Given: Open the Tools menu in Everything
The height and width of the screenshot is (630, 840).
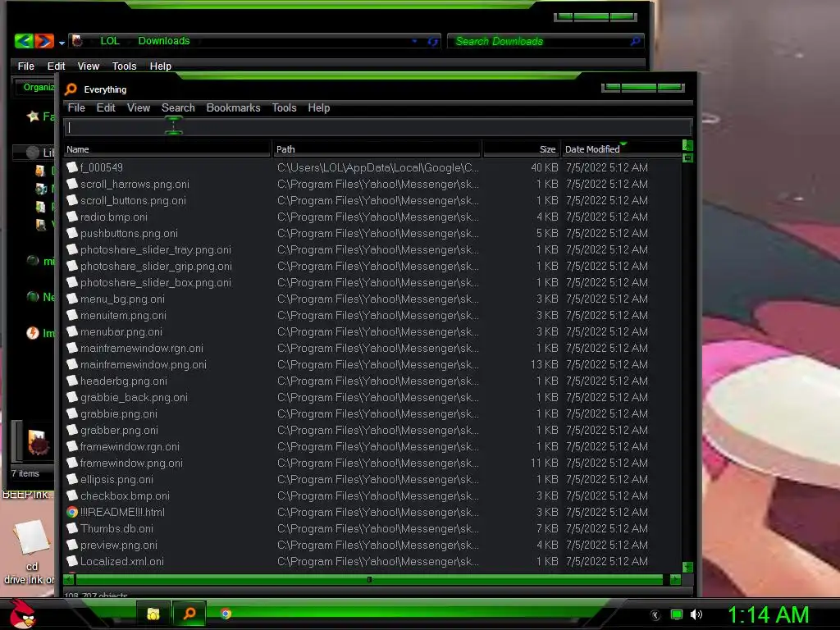Looking at the screenshot, I should pyautogui.click(x=284, y=107).
